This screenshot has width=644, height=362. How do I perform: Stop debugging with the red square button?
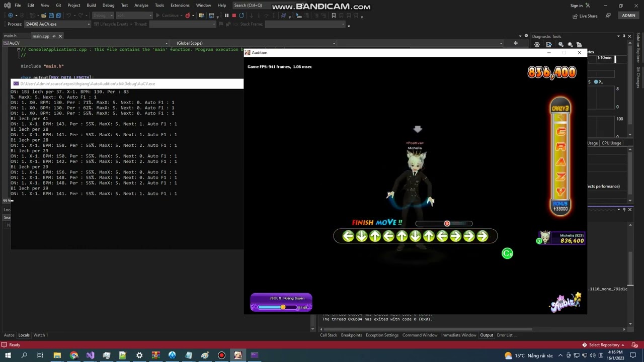click(234, 16)
